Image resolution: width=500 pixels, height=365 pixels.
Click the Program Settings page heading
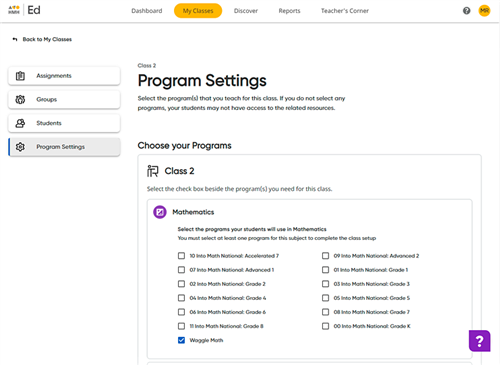coord(202,81)
